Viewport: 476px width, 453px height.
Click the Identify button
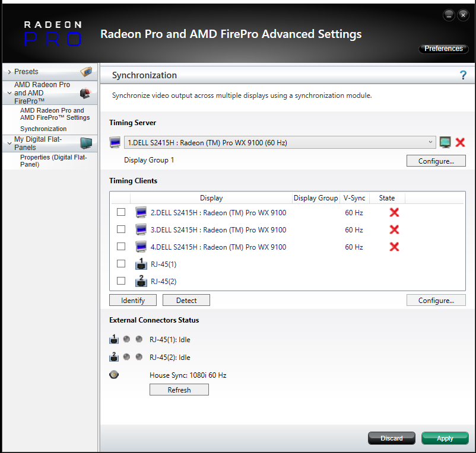pos(133,300)
